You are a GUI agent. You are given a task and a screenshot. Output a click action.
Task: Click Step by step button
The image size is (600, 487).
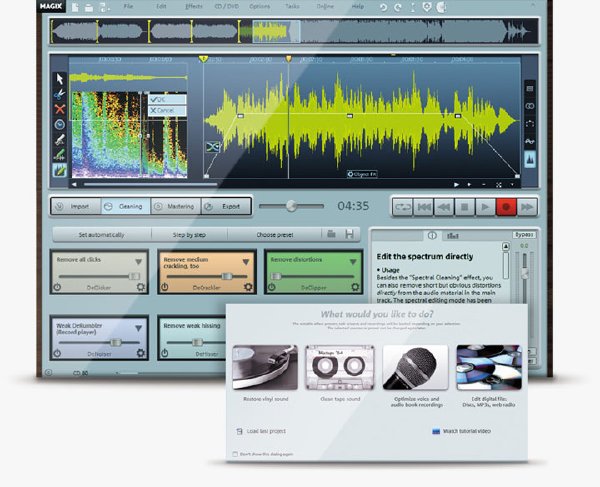point(189,235)
